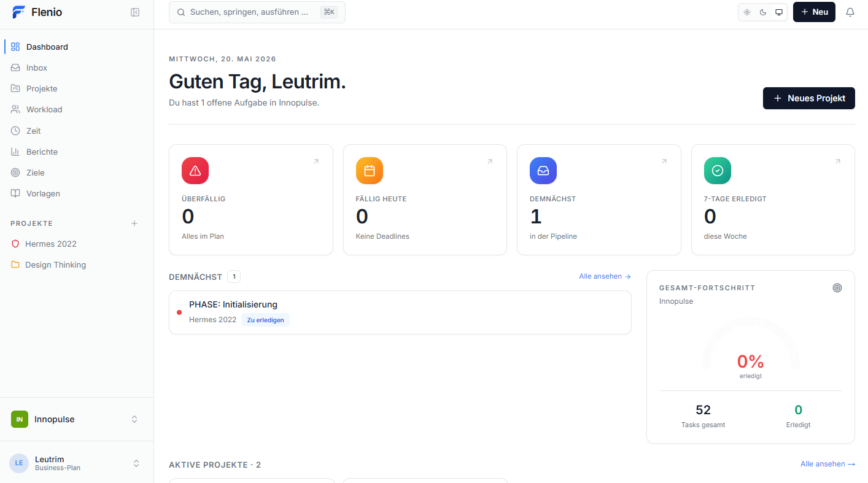
Task: Click Alle ansehen next to Demnächst
Action: point(605,277)
